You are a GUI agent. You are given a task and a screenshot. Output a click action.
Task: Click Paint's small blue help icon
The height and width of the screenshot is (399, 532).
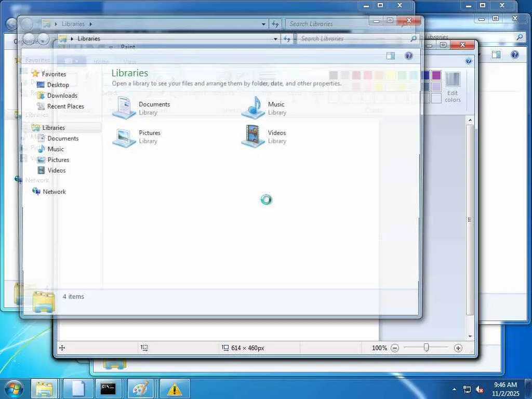click(x=469, y=61)
